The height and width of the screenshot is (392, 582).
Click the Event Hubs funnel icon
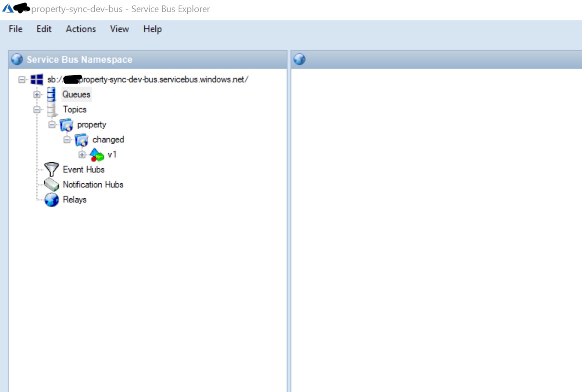click(x=51, y=170)
